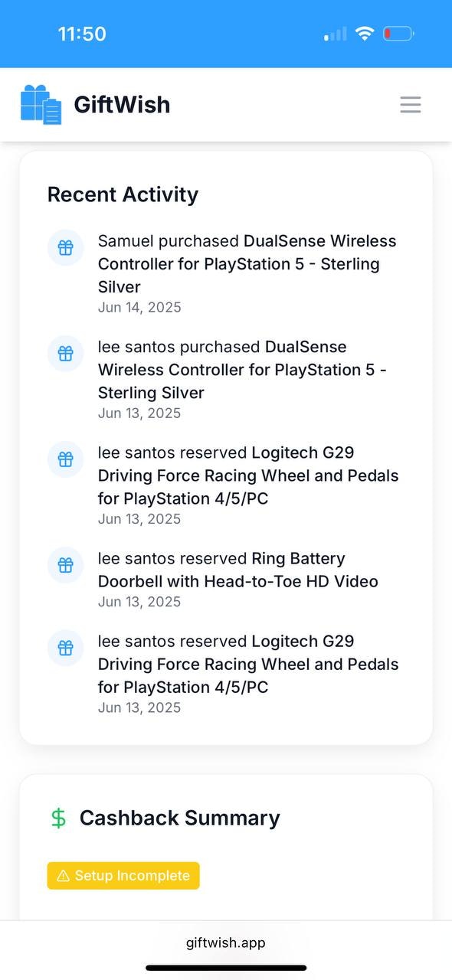
Task: Open Ring Battery Doorbell product link
Action: tap(238, 570)
